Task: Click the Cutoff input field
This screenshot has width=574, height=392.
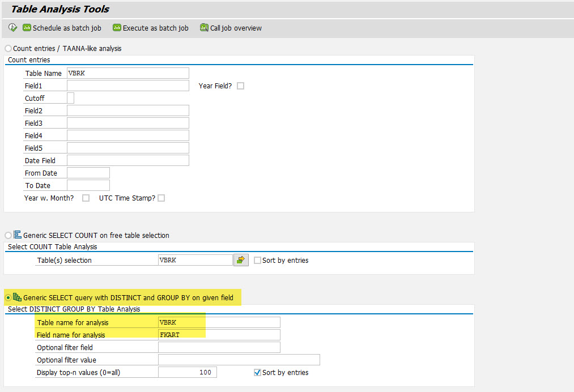Action: tap(69, 97)
